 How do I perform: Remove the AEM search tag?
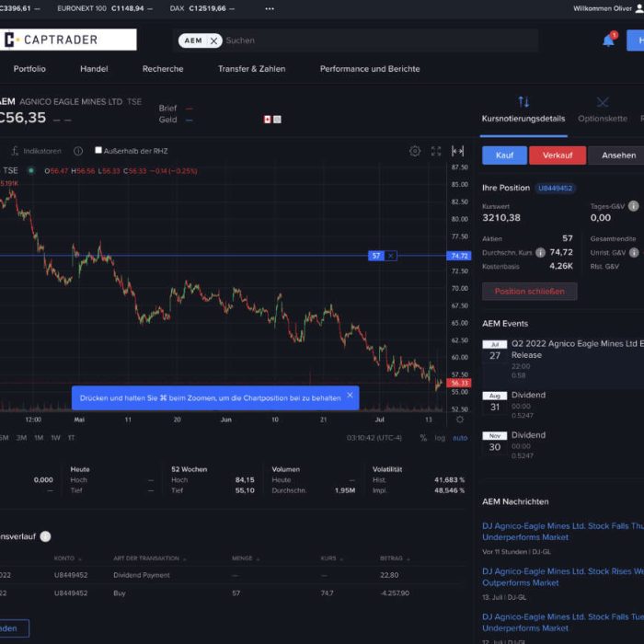pos(213,40)
